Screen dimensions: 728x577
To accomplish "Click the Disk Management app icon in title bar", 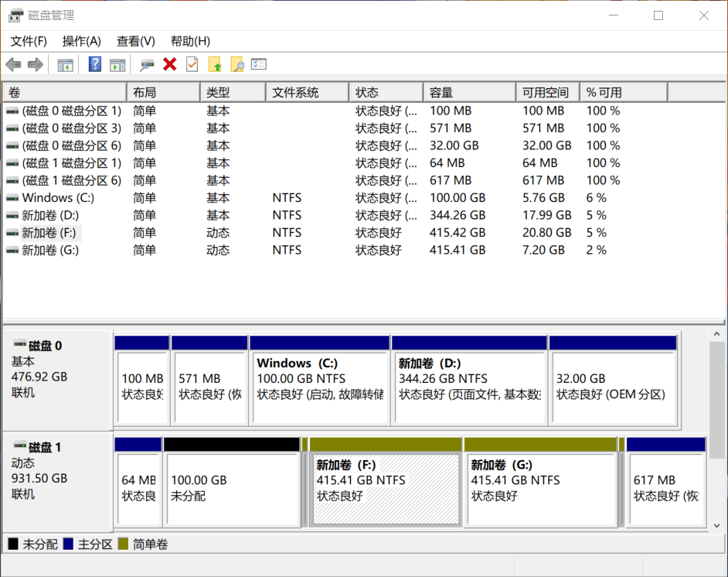I will point(15,15).
